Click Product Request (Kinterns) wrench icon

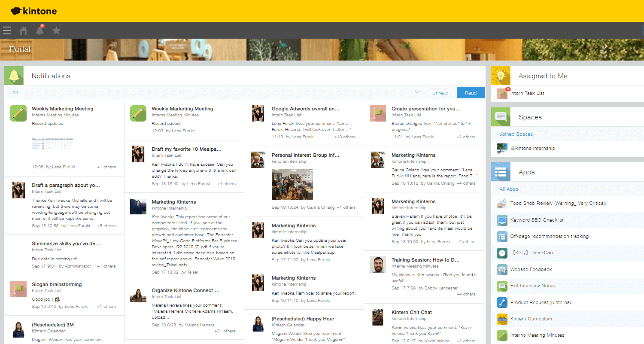click(502, 302)
